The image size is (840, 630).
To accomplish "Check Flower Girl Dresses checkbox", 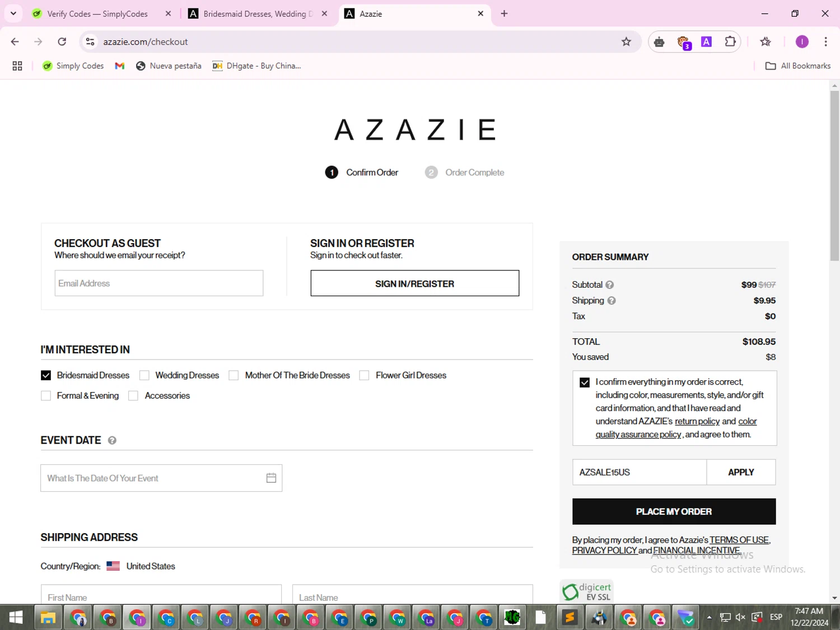I will pyautogui.click(x=364, y=375).
